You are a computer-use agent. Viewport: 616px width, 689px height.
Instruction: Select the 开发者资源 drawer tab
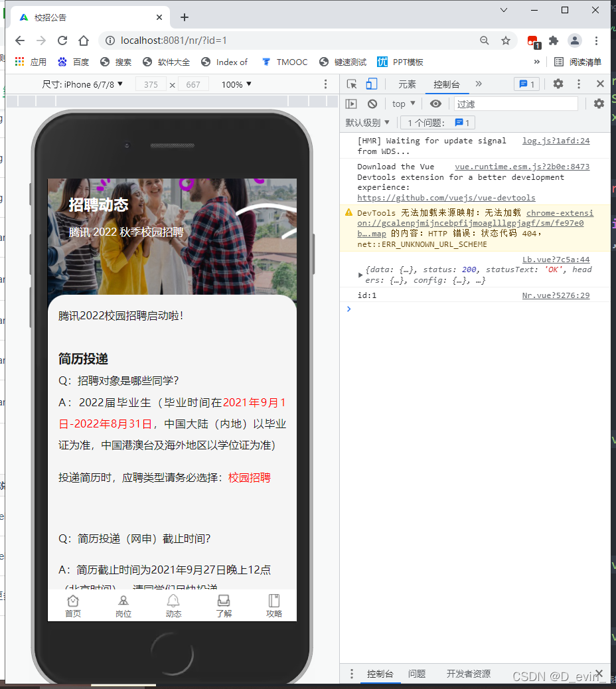(469, 674)
